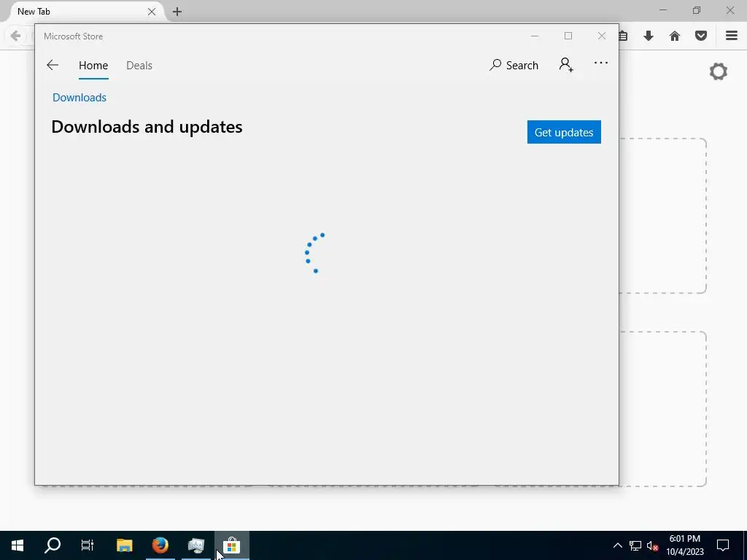Open the See more ellipsis menu
747x560 pixels.
point(601,63)
